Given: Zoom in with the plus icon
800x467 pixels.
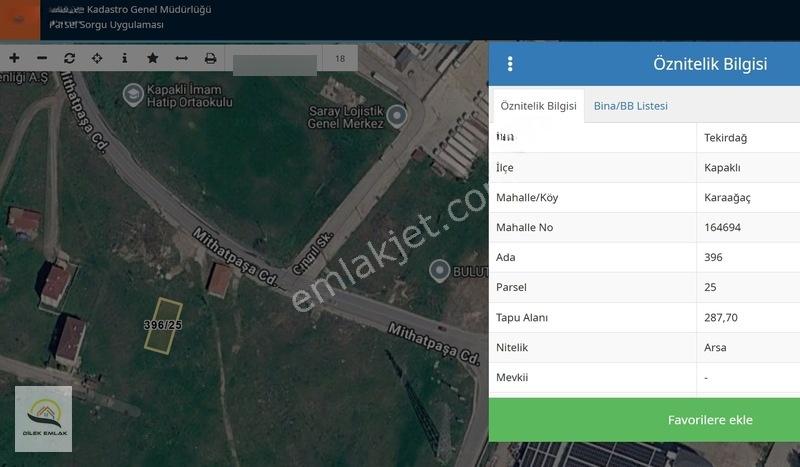Looking at the screenshot, I should [14, 58].
